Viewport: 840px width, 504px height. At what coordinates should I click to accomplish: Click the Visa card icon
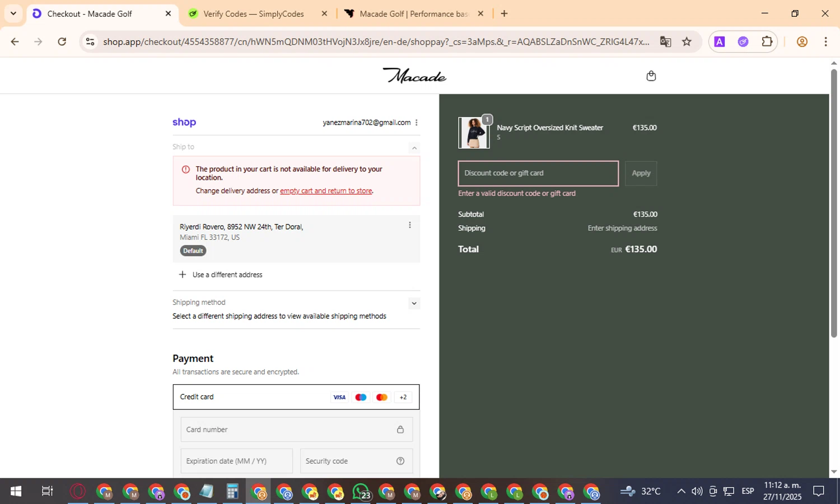(x=339, y=397)
